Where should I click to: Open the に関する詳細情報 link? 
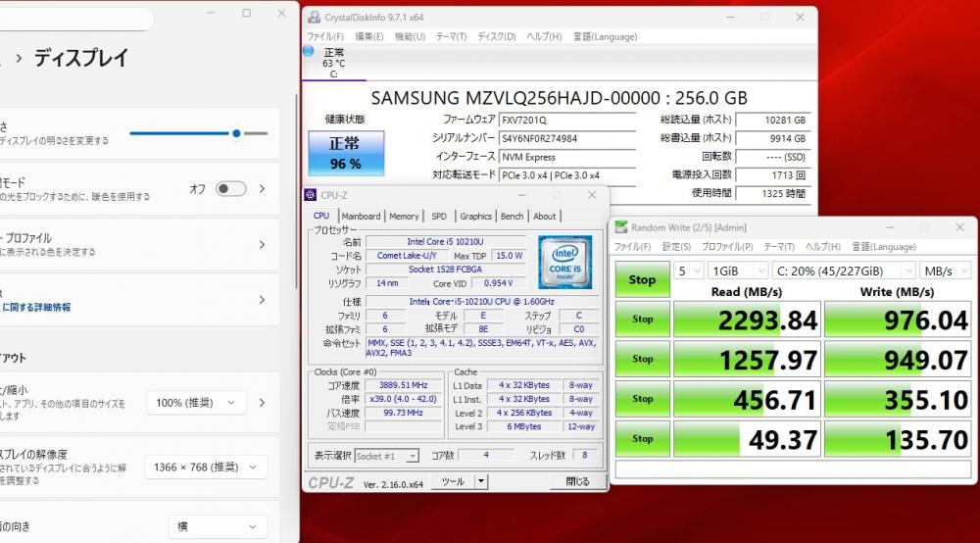(x=36, y=308)
